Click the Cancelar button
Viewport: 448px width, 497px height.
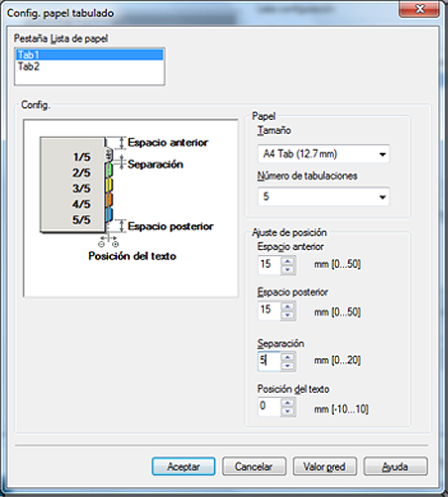click(254, 466)
